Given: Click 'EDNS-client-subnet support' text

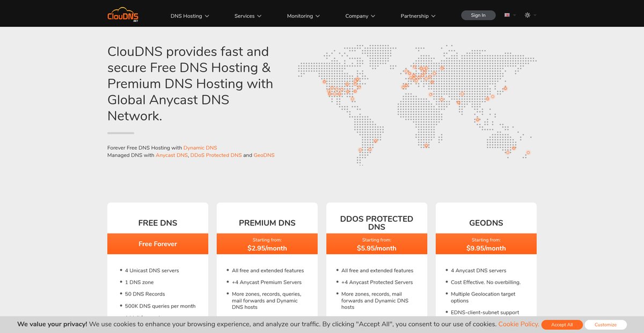Looking at the screenshot, I should [x=485, y=313].
